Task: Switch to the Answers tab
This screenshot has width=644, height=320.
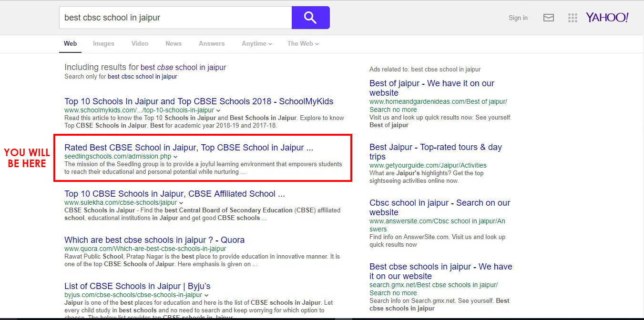Action: tap(212, 43)
